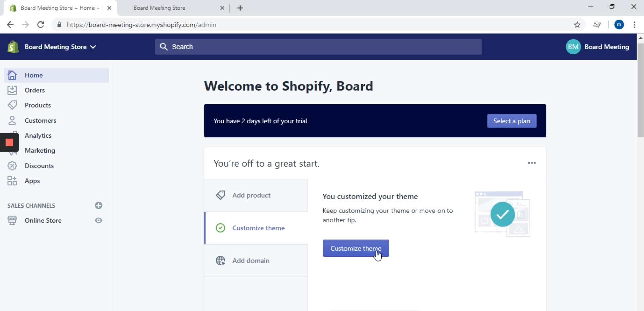This screenshot has width=644, height=311.
Task: Open Orders from the sidebar
Action: [x=34, y=90]
